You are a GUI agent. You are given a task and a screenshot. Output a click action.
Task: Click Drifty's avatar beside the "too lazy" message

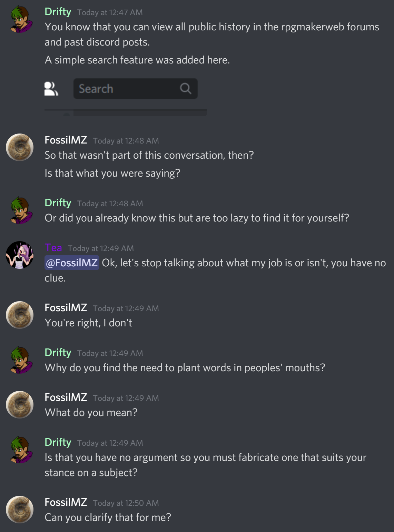tap(20, 210)
